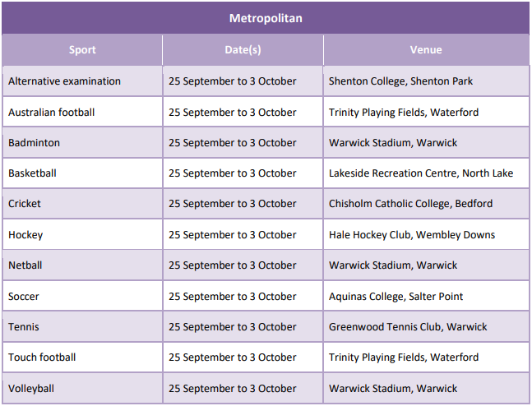This screenshot has height=406, width=532.
Task: Select the Venue column header
Action: tap(426, 50)
